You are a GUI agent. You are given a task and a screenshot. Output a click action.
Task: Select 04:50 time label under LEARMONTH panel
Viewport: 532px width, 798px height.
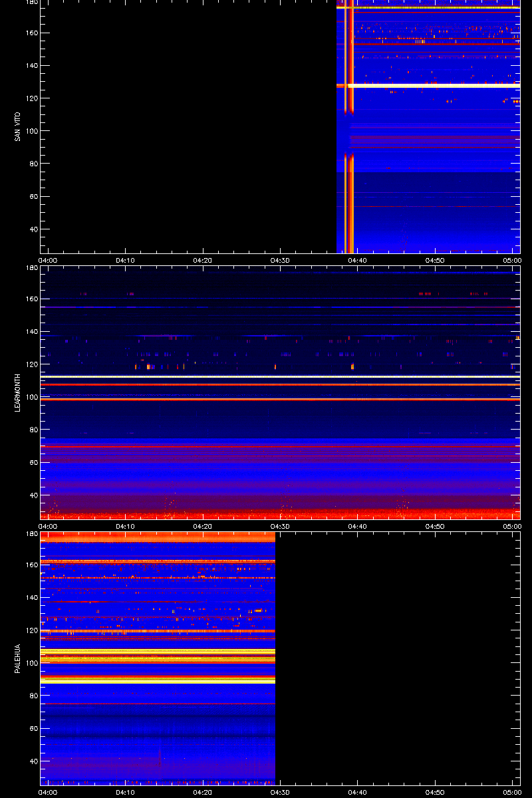point(435,527)
